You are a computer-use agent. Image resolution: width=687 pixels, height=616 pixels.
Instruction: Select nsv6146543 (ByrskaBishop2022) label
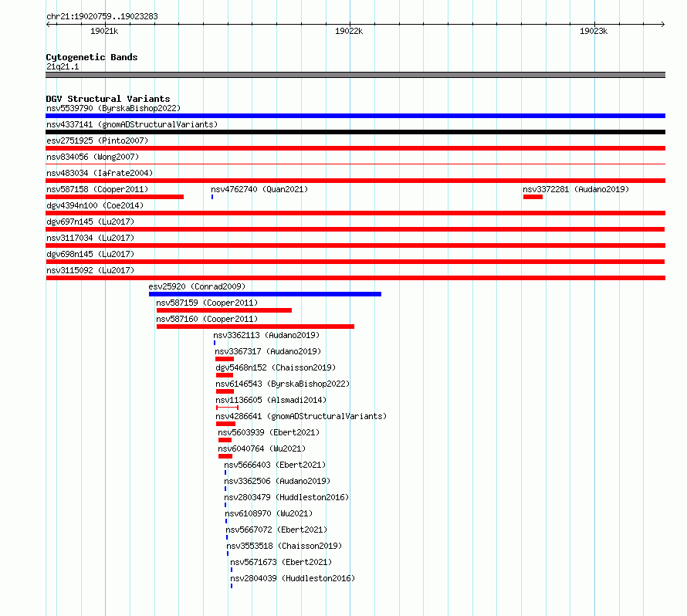pyautogui.click(x=283, y=384)
